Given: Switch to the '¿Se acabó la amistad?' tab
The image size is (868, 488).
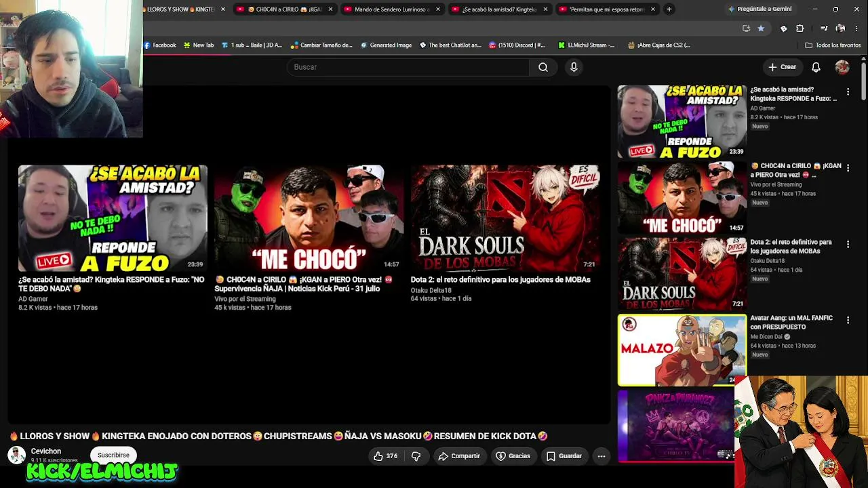Looking at the screenshot, I should point(500,9).
